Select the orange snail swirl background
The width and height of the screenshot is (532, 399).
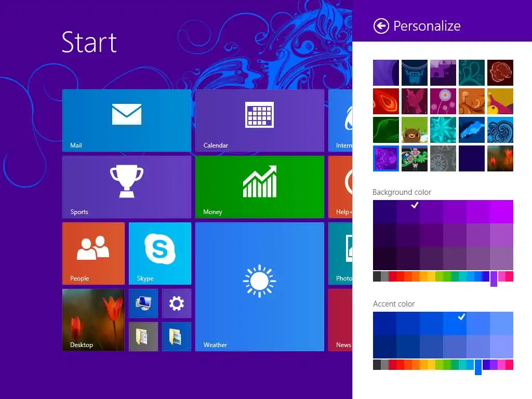pos(472,101)
